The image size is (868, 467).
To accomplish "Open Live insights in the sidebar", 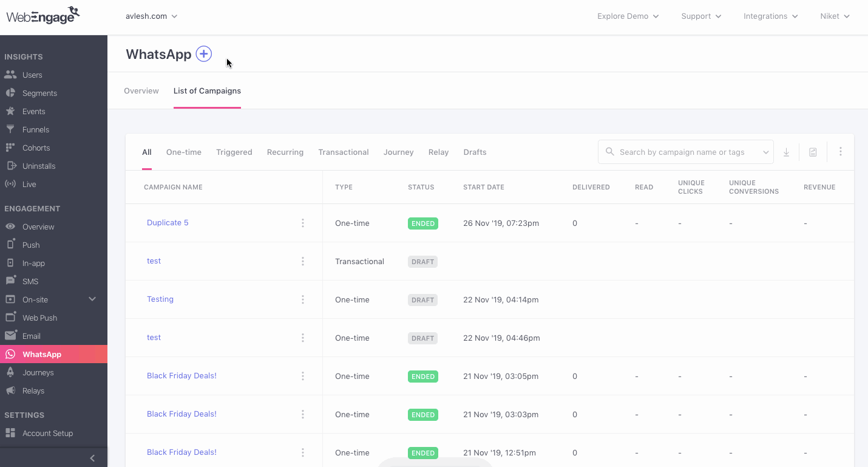I will click(x=30, y=184).
